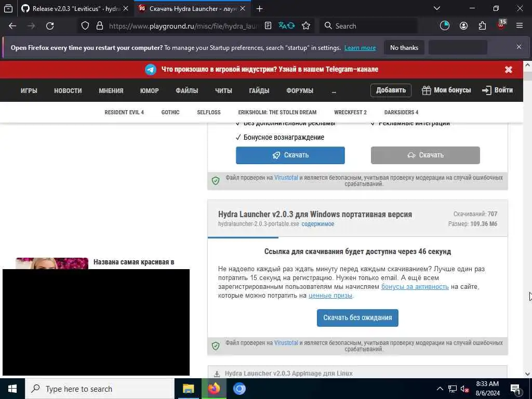
Task: Click No thanks on the startup prompt
Action: (404, 48)
